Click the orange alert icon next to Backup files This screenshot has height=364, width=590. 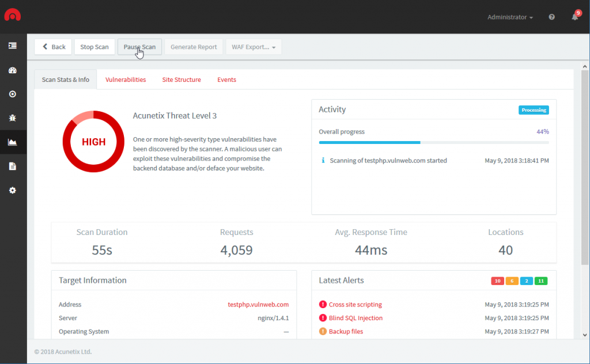coord(323,332)
